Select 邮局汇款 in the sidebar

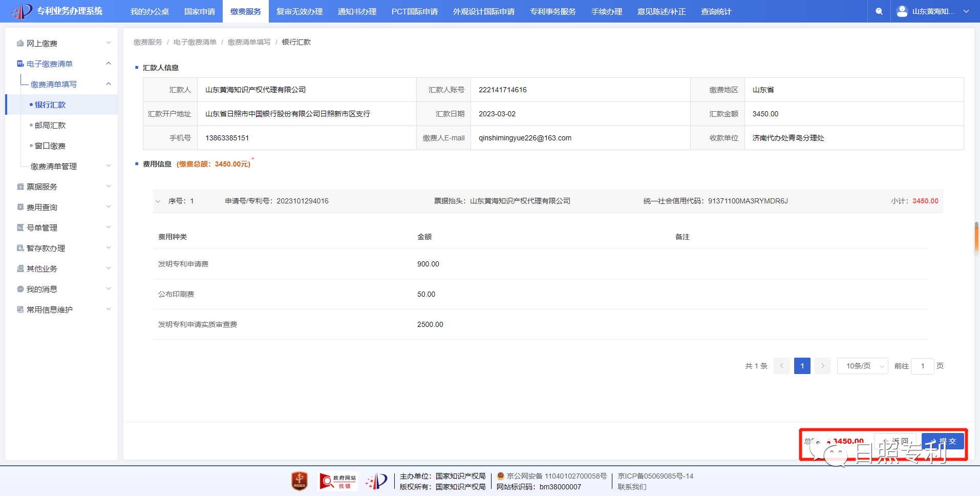50,126
